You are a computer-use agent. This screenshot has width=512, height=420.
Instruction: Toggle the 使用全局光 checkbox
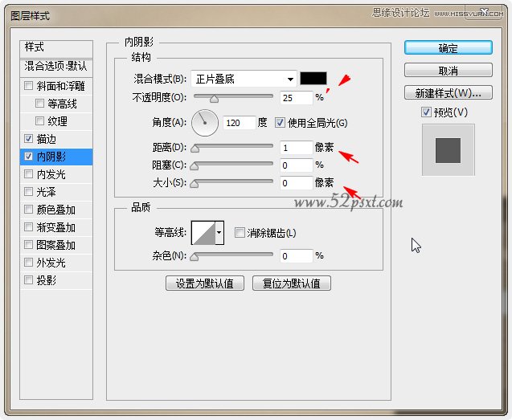click(280, 123)
